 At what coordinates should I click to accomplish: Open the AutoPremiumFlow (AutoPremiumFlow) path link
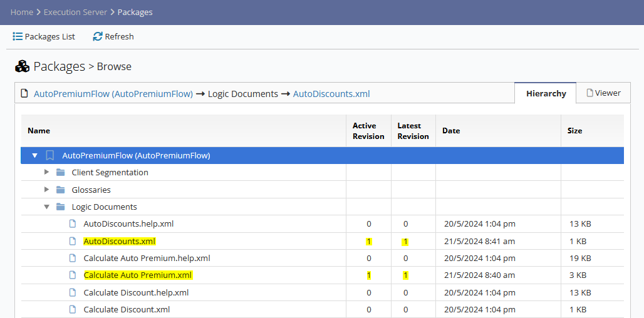pyautogui.click(x=113, y=94)
